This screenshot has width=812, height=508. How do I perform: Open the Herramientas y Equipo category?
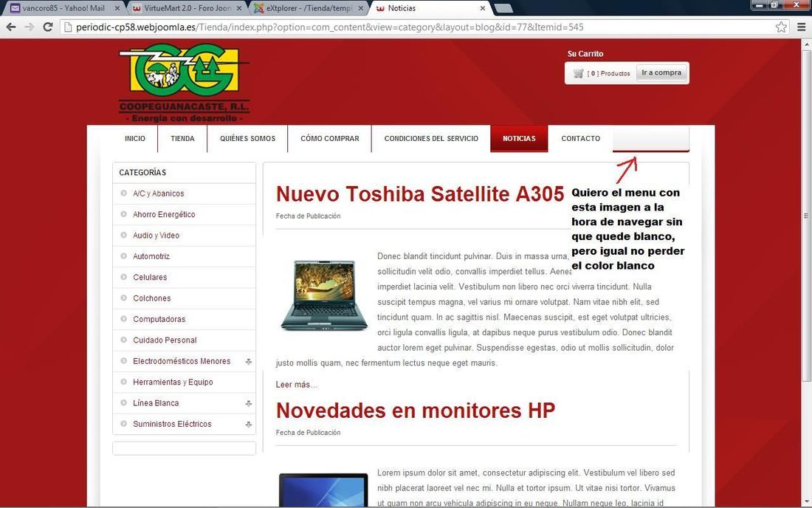(x=173, y=382)
